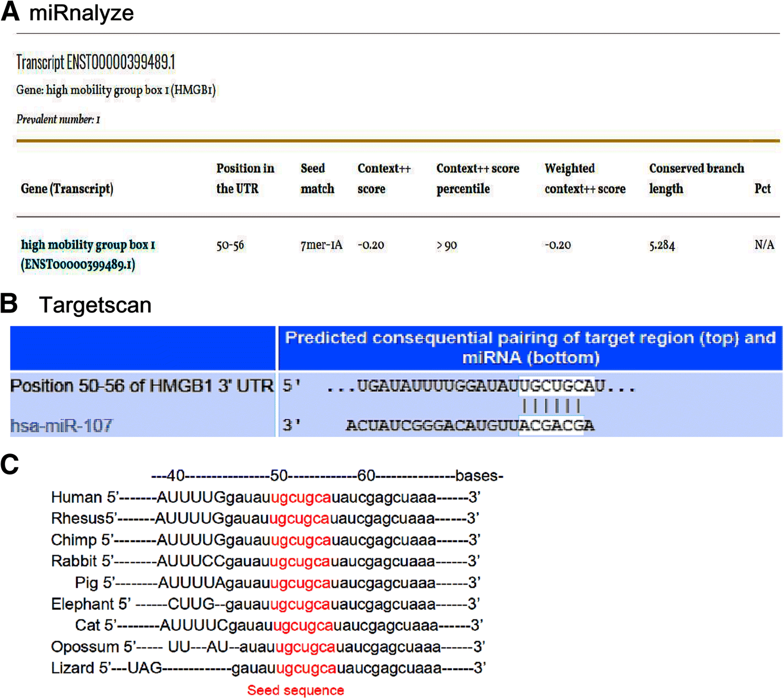The image size is (784, 699).
Task: Select the Opossum sequence alignment row
Action: coord(268,646)
